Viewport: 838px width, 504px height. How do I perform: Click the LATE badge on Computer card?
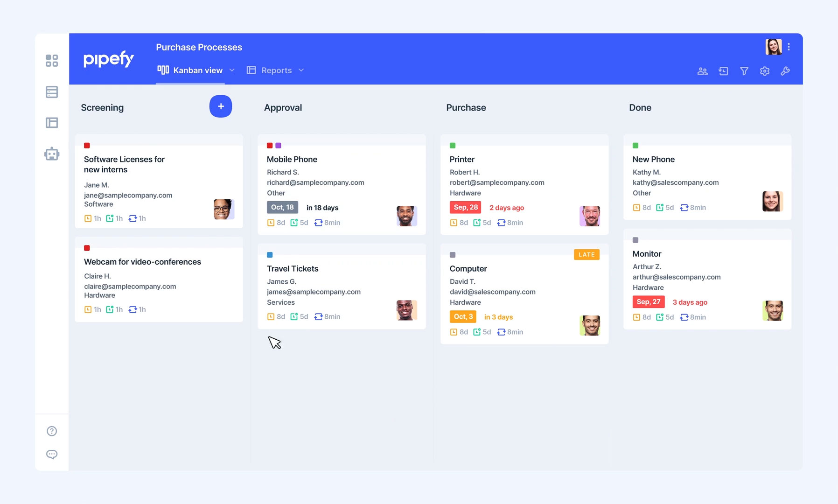click(x=587, y=255)
